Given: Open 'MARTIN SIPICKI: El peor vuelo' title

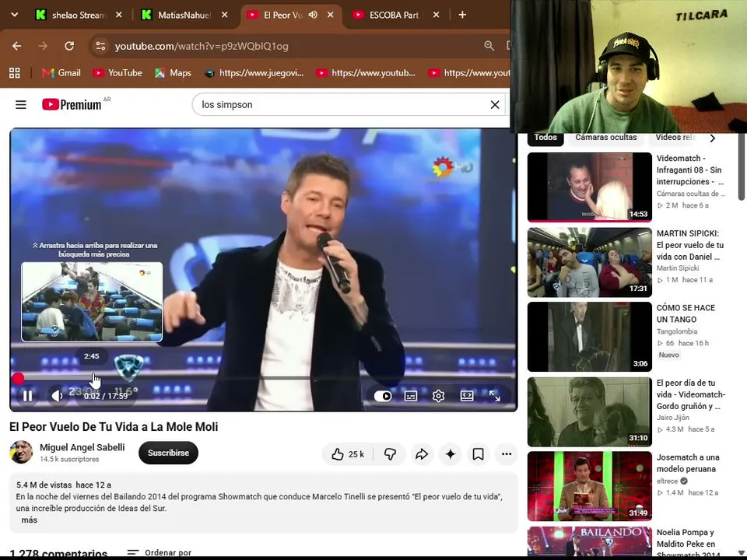Looking at the screenshot, I should point(690,245).
